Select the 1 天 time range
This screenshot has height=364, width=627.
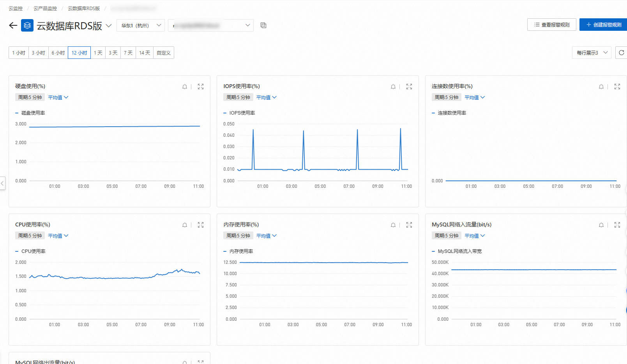point(98,53)
